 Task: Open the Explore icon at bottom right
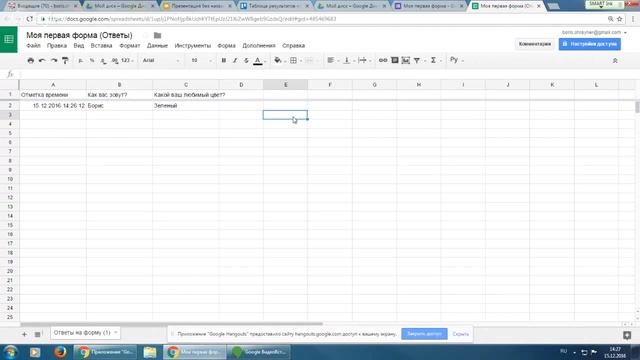627,335
